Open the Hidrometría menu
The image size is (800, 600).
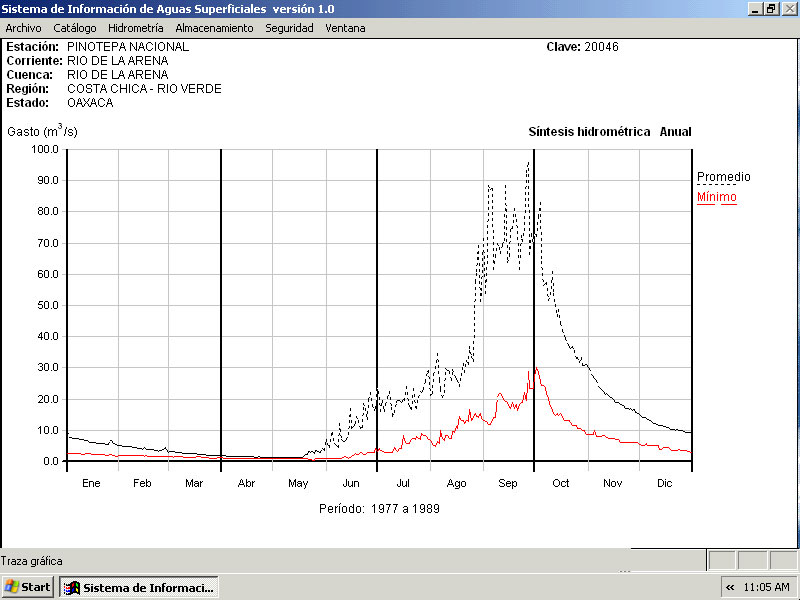135,28
